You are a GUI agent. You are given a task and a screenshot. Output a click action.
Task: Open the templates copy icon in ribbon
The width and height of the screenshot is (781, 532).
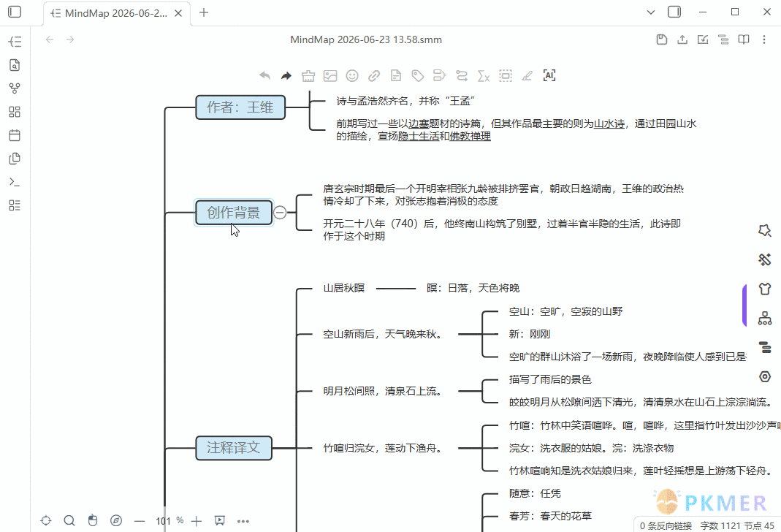coord(15,159)
